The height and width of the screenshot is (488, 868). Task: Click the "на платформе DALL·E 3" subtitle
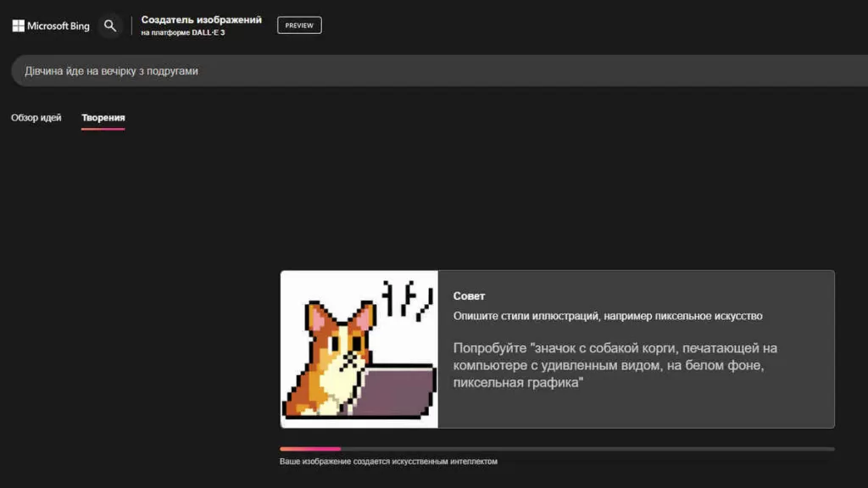point(182,33)
